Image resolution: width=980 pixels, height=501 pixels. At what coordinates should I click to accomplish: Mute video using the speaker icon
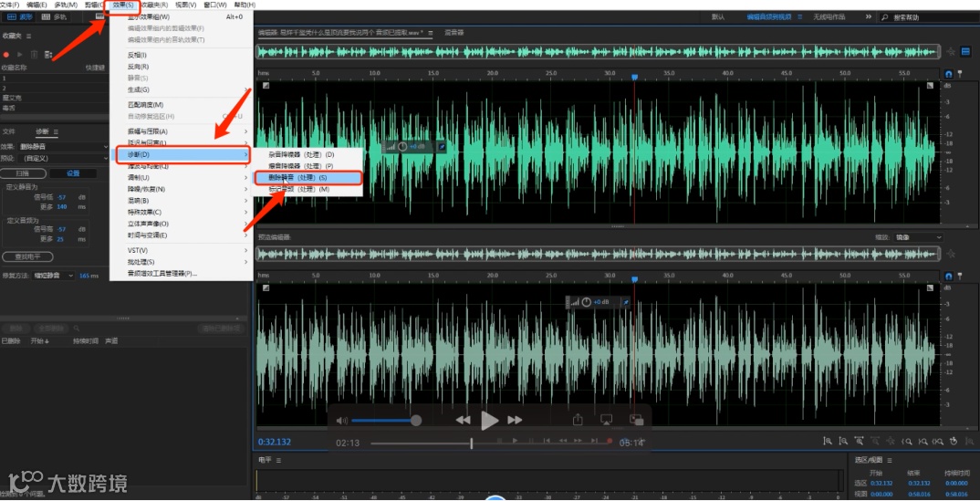341,421
